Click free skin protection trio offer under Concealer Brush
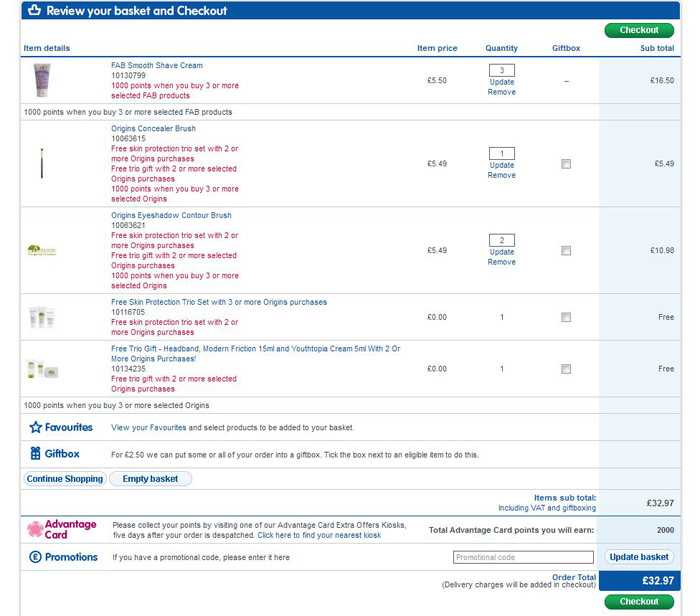 tap(175, 154)
